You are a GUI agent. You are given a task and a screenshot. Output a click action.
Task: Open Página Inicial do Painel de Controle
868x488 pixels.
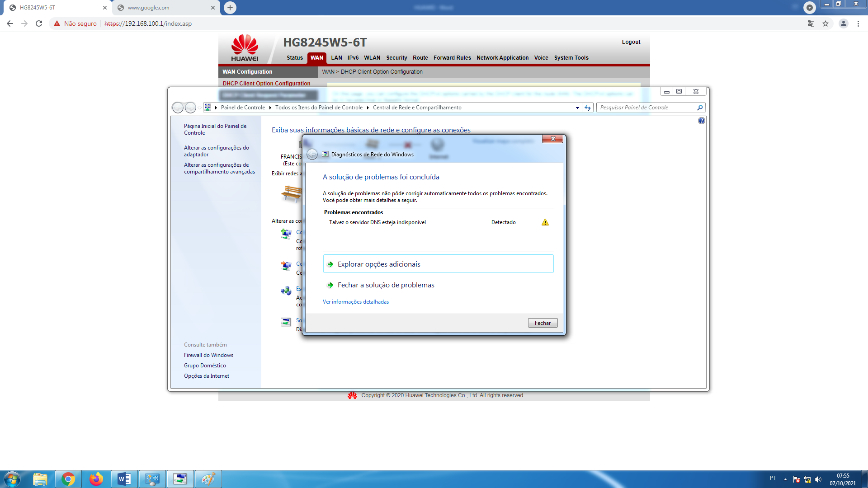pos(215,129)
